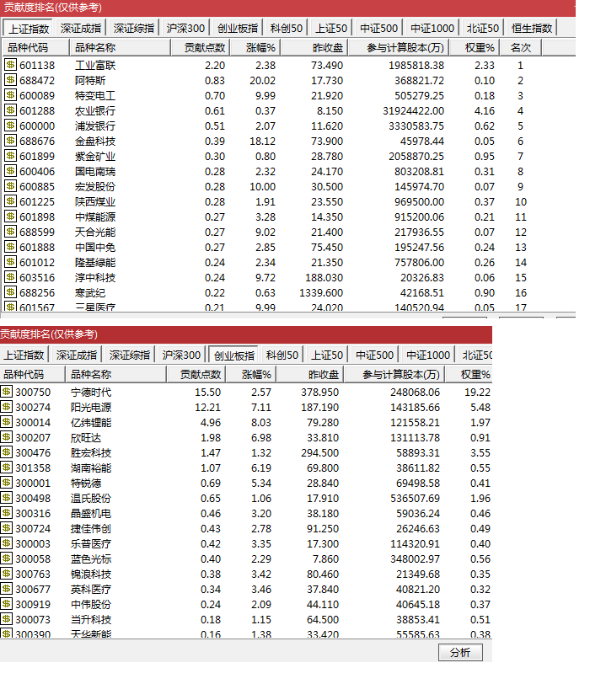Click rise value 20.02 for 阿特斯
Screen dimensions: 590x700
click(262, 80)
